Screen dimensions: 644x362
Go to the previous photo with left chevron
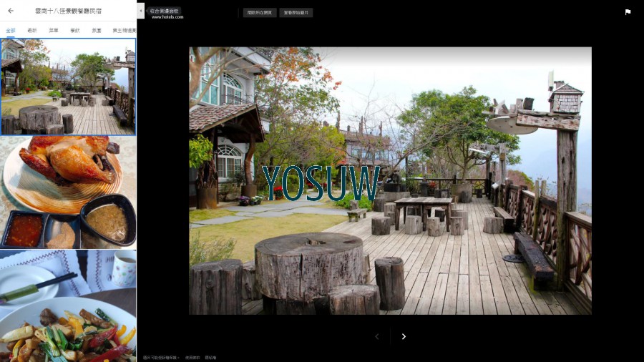coord(377,336)
